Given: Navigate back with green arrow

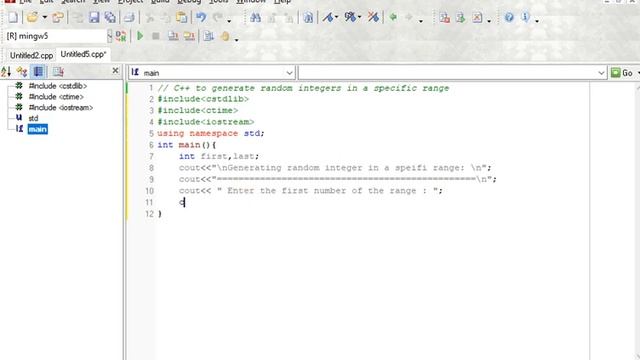Looking at the screenshot, I should [x=393, y=18].
